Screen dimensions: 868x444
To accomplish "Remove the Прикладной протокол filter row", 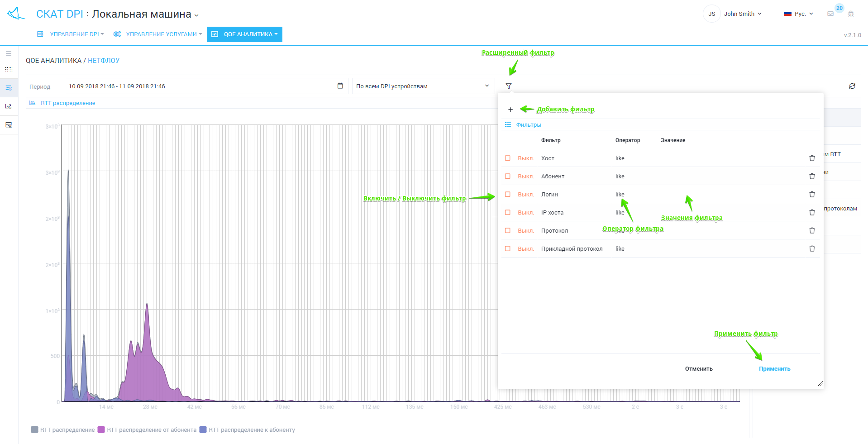I will pyautogui.click(x=812, y=248).
